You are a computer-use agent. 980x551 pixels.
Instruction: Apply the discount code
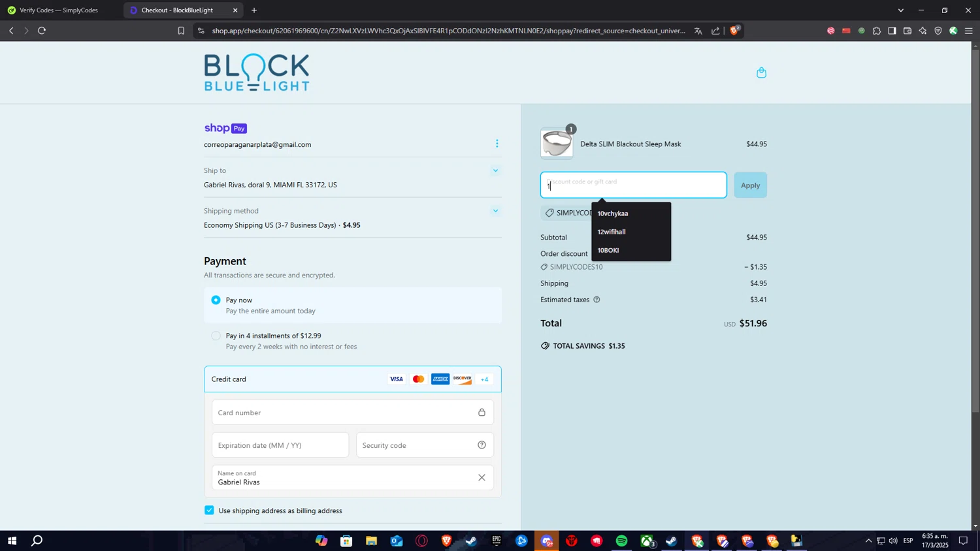tap(750, 185)
